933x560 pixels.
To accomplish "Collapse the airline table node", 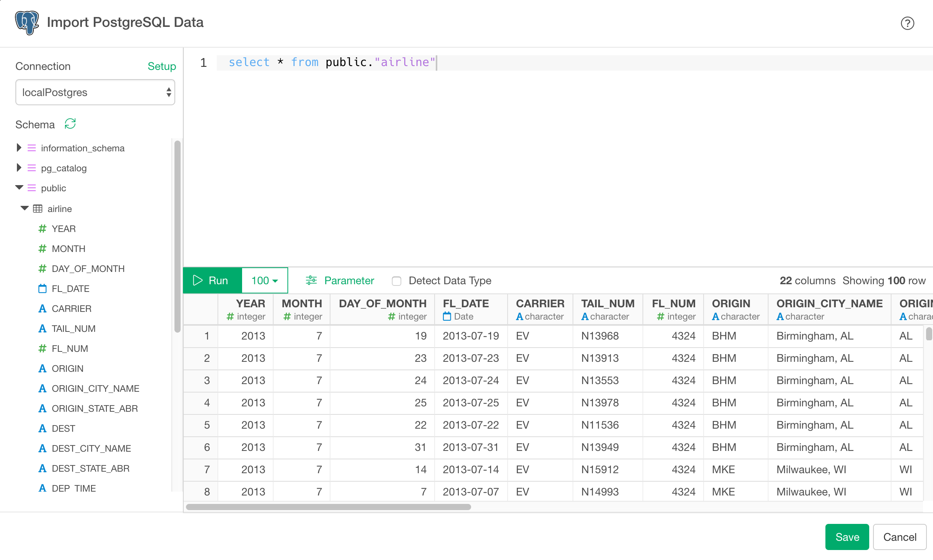I will point(25,208).
